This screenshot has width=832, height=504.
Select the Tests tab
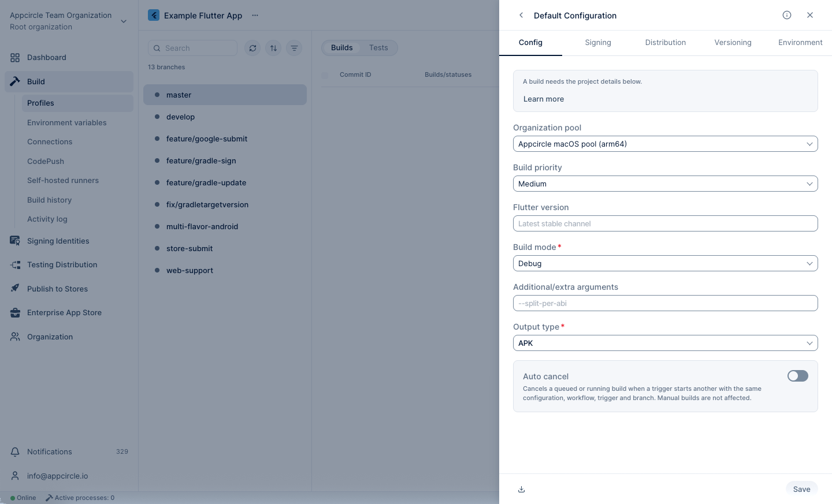[378, 48]
